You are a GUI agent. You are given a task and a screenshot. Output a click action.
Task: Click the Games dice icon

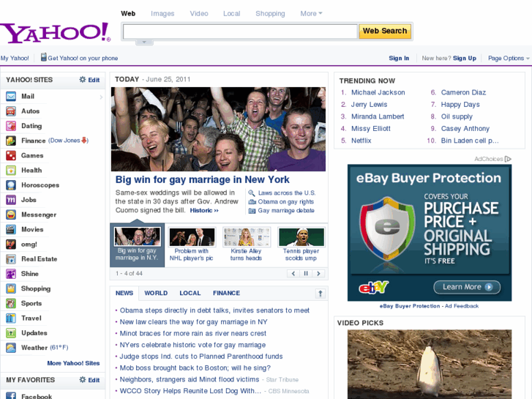point(11,155)
